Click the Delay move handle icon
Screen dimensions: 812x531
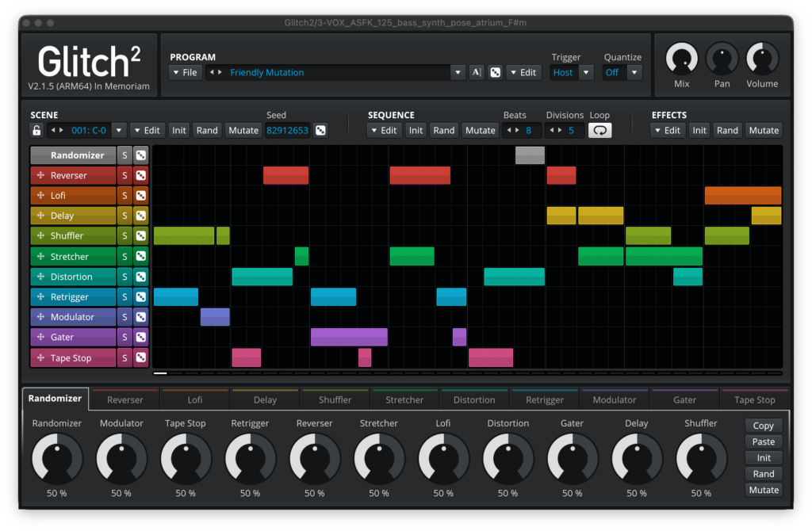[x=41, y=216]
